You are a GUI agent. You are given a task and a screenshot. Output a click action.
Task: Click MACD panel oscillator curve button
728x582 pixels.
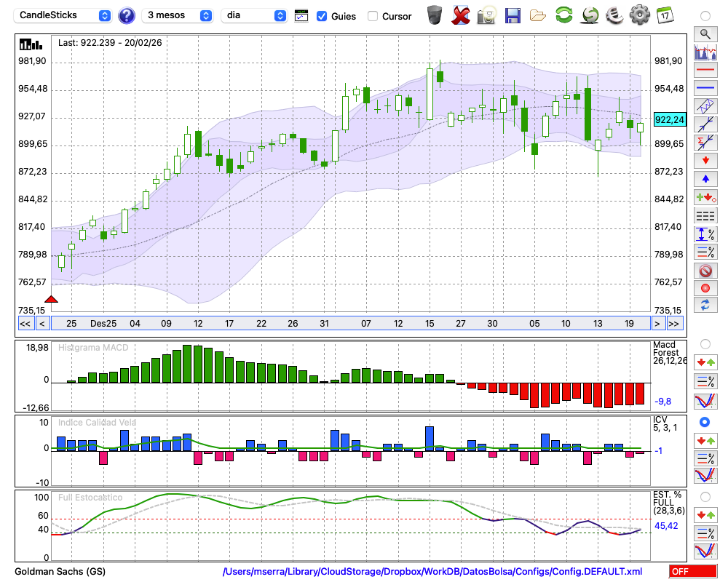(705, 401)
